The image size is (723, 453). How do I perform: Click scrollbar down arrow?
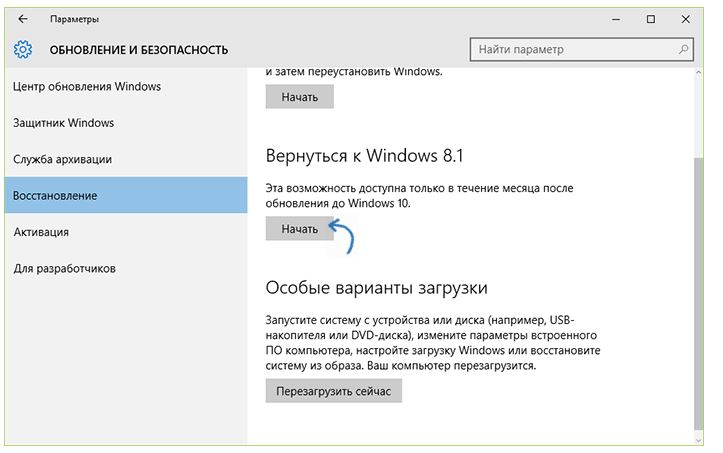point(699,440)
